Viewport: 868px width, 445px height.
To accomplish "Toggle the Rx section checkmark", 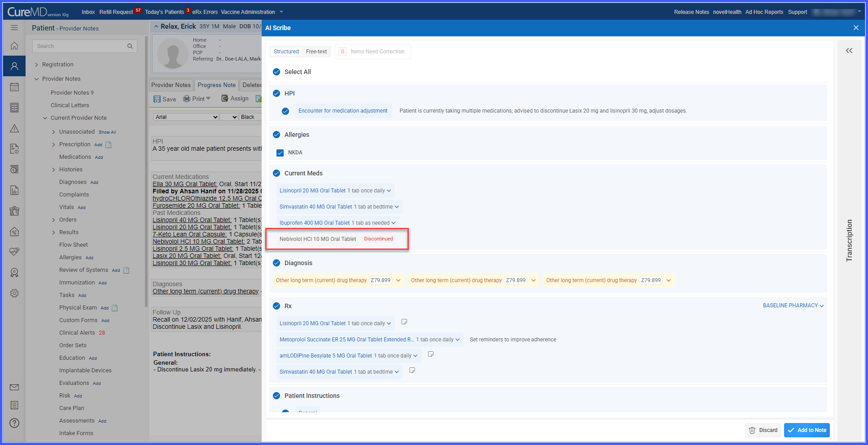I will [x=276, y=306].
